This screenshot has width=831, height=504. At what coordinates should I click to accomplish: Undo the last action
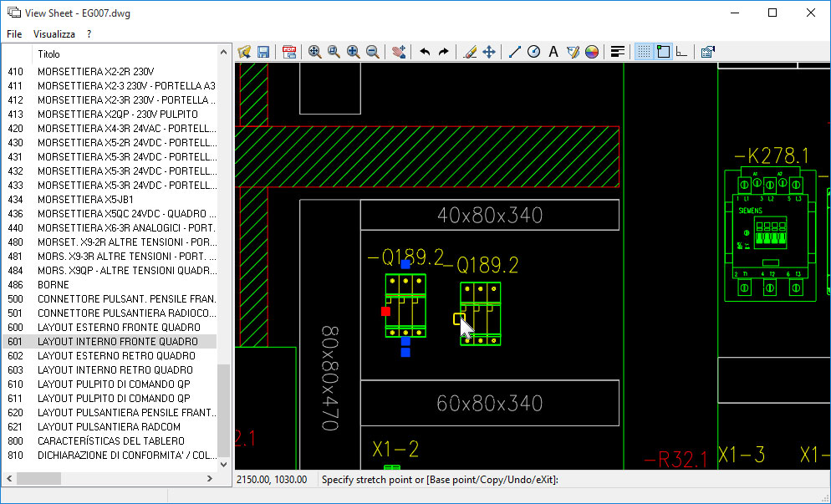(425, 52)
